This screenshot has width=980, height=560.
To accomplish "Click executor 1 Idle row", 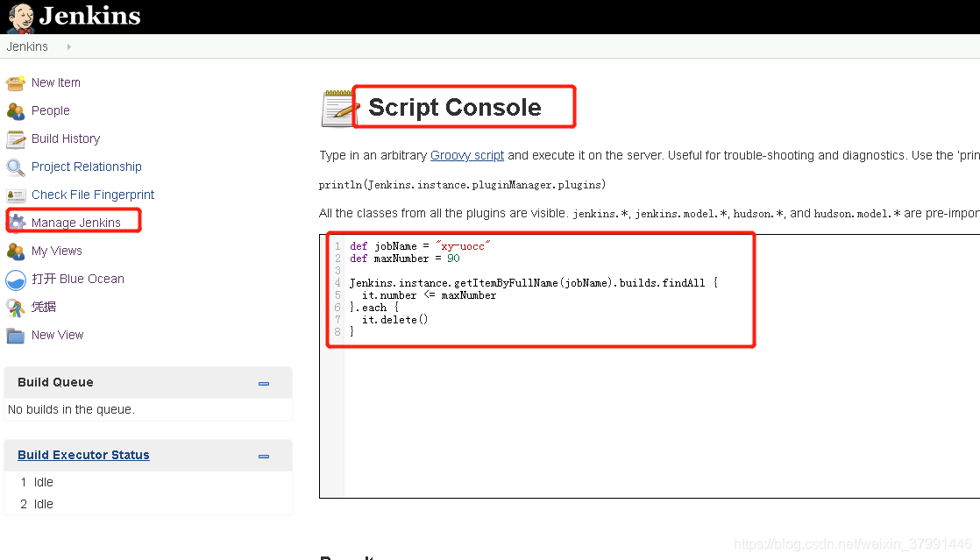I will (x=148, y=483).
